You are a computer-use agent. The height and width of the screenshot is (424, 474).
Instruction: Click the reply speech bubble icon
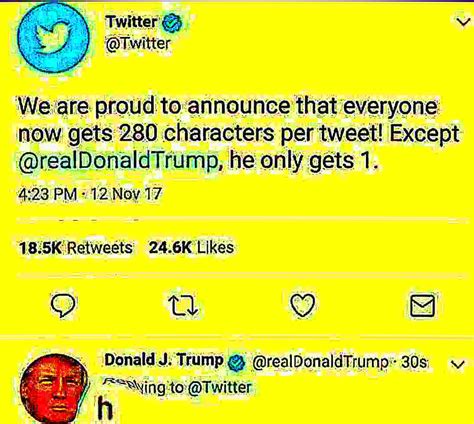(63, 306)
